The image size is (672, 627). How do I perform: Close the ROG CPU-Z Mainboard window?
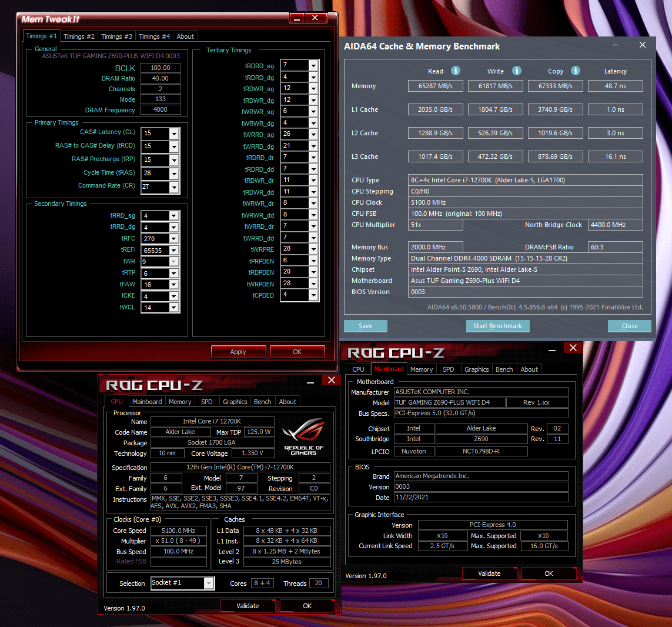573,348
